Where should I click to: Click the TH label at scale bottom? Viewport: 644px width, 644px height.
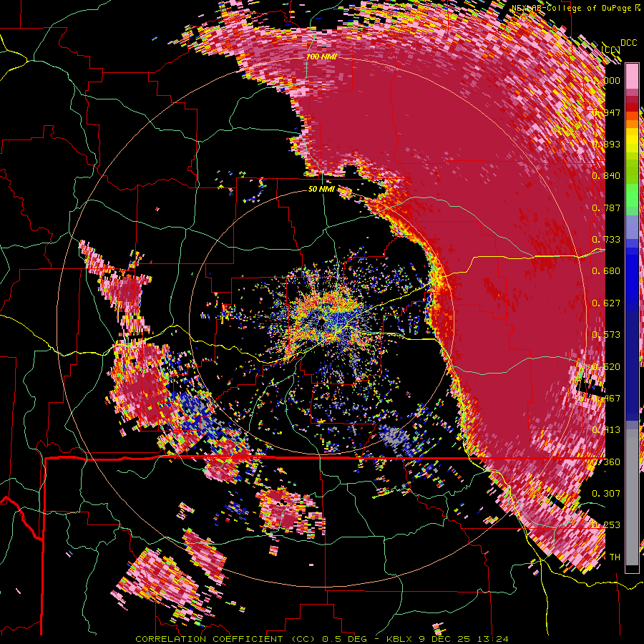[x=615, y=557]
